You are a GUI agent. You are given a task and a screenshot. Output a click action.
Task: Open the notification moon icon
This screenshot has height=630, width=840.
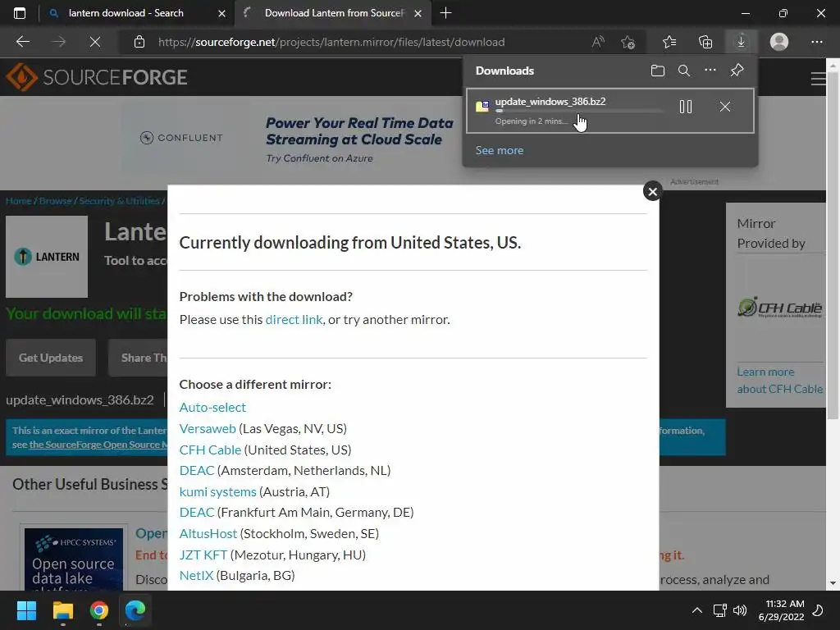click(818, 610)
